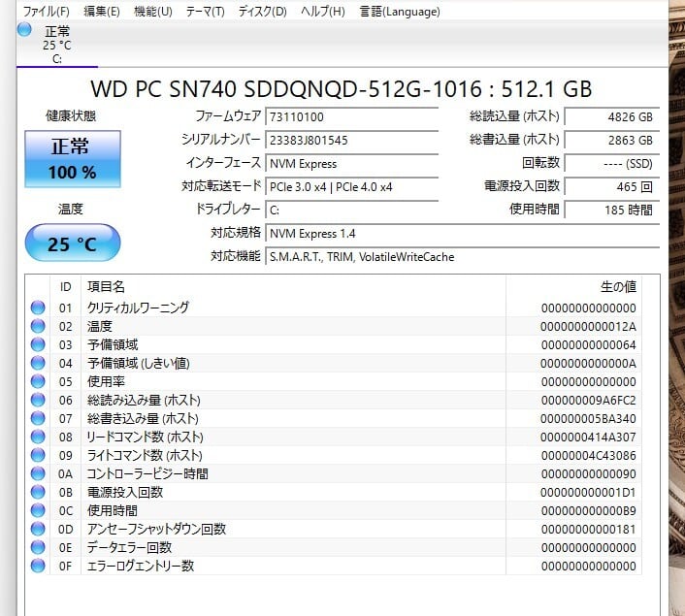
Task: Select the アンセーフシャットダウン回数 item name
Action: click(x=156, y=529)
